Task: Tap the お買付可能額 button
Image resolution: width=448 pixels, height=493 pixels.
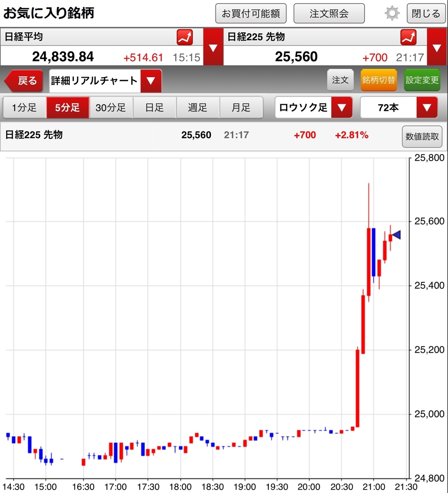Action: coord(251,14)
